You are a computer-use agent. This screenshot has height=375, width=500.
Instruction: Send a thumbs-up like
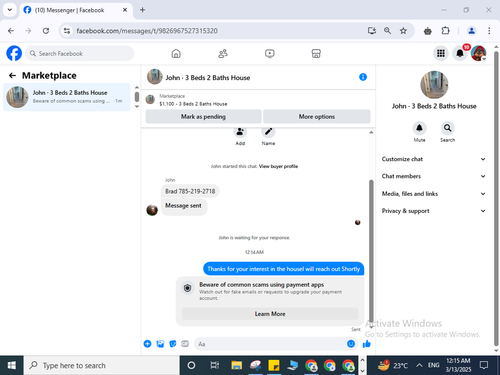pos(367,344)
